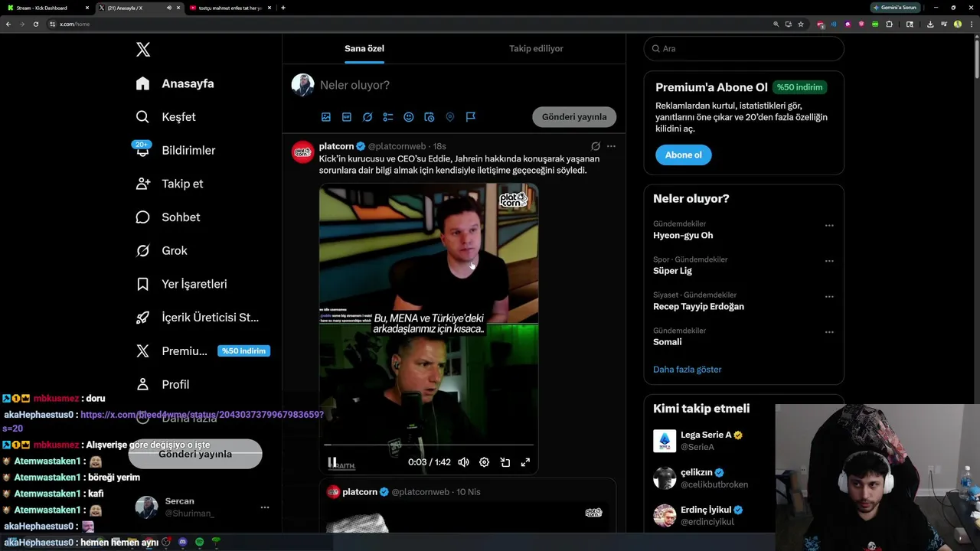This screenshot has height=551, width=980.
Task: Add a poll to the post
Action: (388, 117)
